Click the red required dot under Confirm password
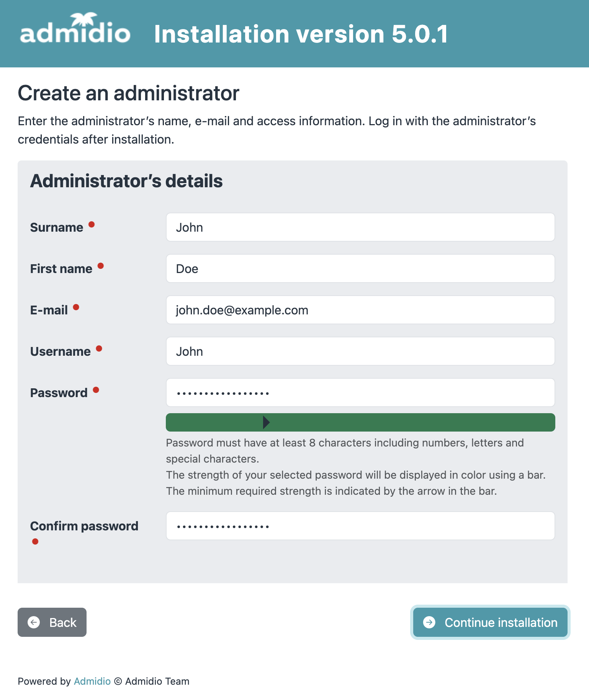This screenshot has height=700, width=589. [35, 541]
